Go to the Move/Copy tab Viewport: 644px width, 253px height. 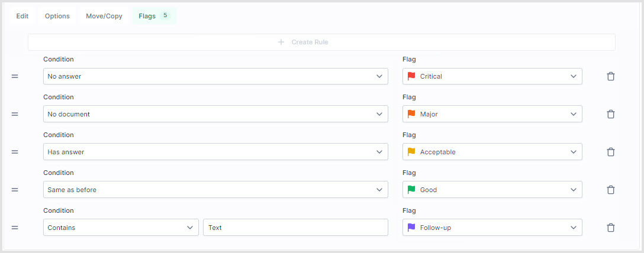tap(104, 16)
